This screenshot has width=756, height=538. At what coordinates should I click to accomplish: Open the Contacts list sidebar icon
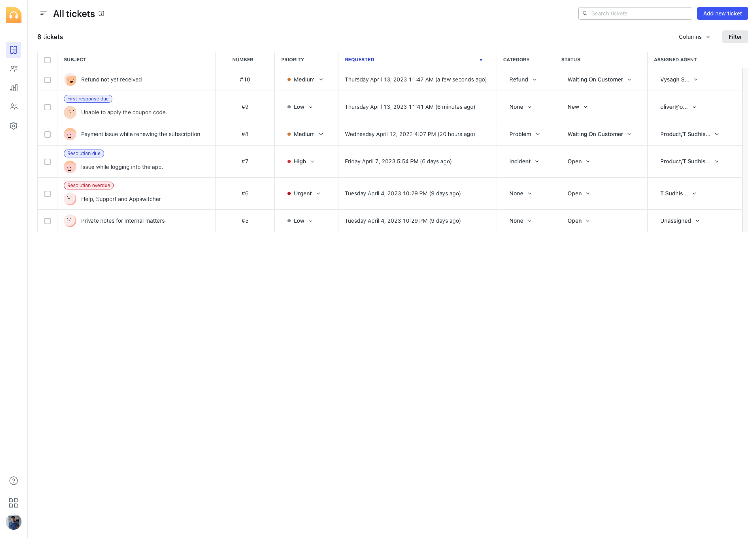(14, 69)
